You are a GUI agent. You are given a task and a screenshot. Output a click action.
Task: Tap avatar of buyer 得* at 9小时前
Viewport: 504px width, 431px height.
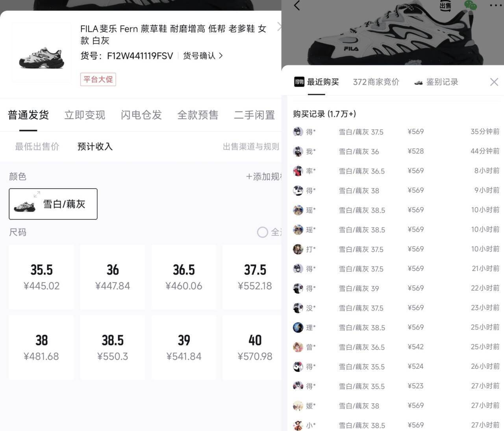(x=298, y=190)
